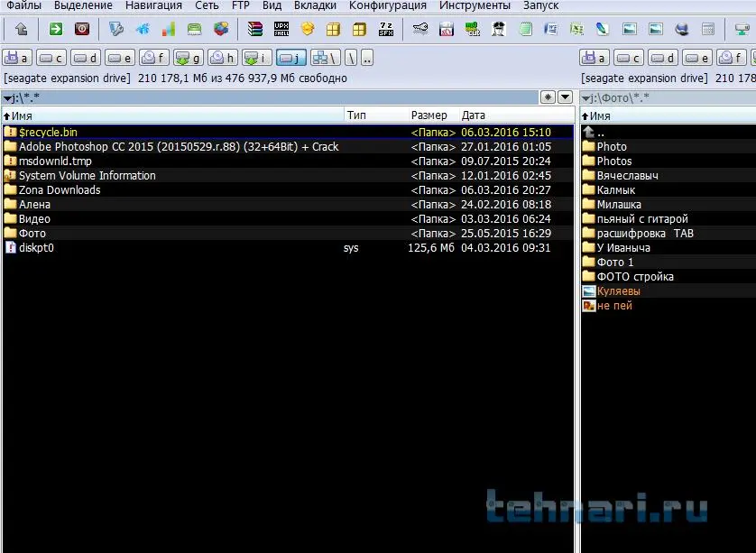
Task: Click the 7z SFX toolbar icon
Action: pyautogui.click(x=386, y=30)
